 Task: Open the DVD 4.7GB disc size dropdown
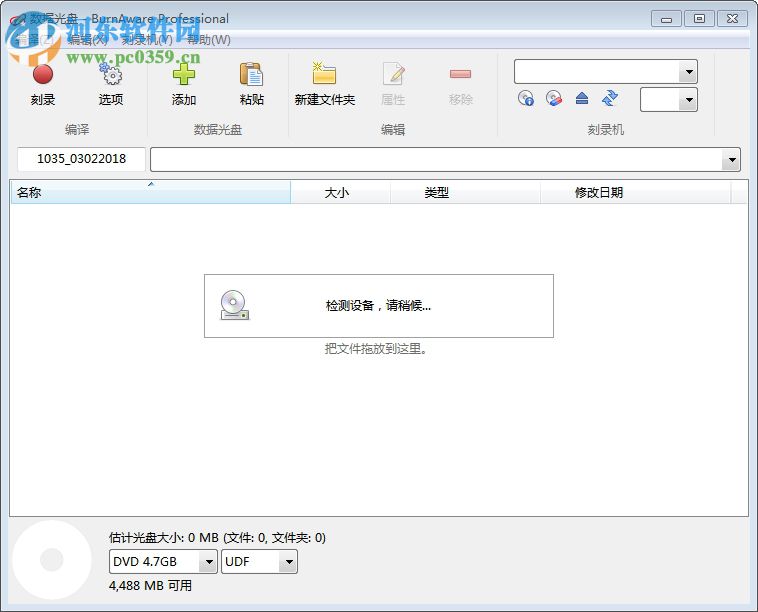[209, 562]
